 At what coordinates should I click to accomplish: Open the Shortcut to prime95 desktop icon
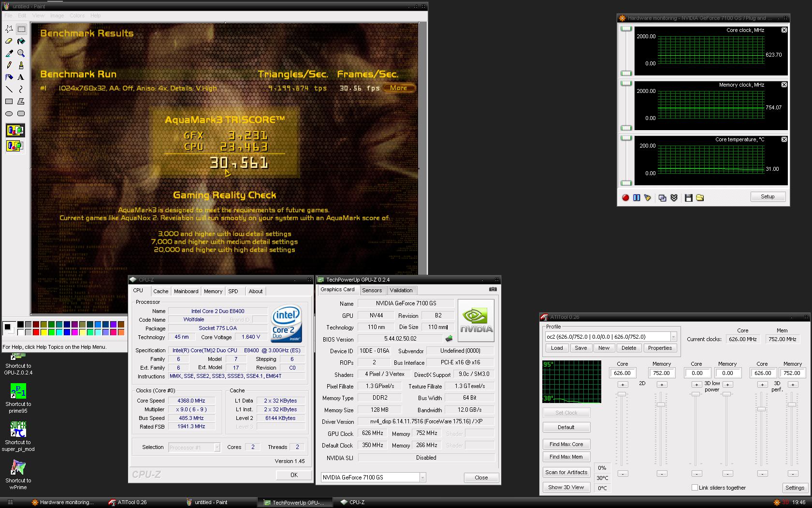click(18, 398)
